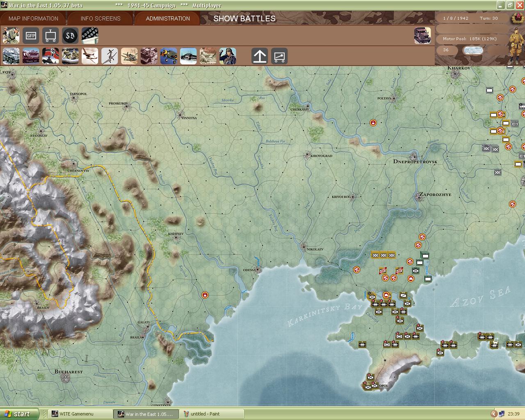525x420 pixels.
Task: Click the dark aircraft on snow icon
Action: (x=188, y=56)
